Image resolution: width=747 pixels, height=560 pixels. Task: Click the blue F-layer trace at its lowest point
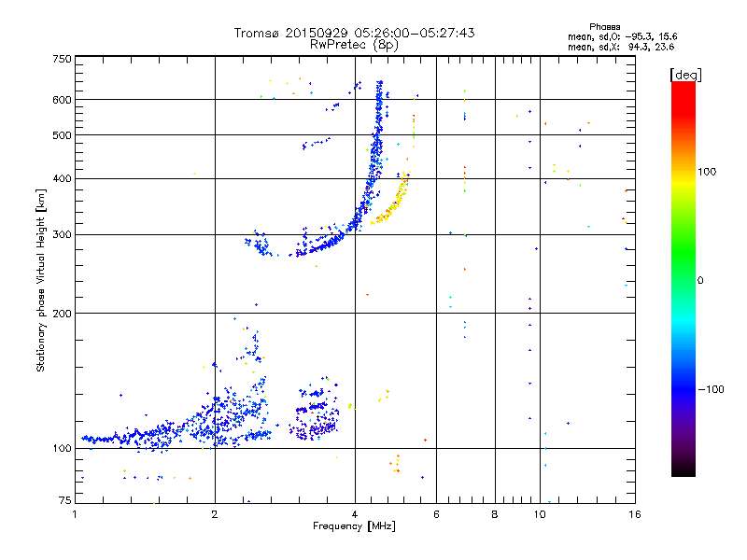(x=299, y=254)
